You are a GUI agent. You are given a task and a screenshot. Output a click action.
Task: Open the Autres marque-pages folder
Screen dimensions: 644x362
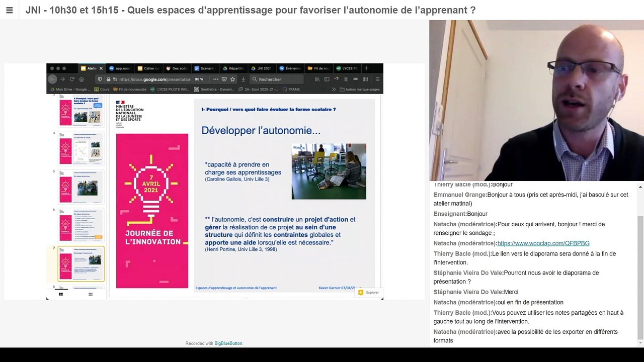[x=360, y=89]
